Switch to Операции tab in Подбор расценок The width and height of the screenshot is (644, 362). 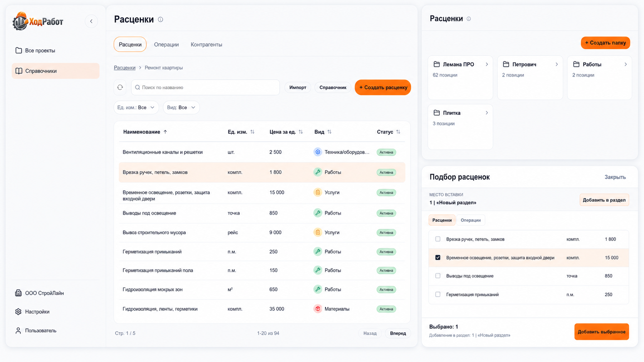click(471, 220)
